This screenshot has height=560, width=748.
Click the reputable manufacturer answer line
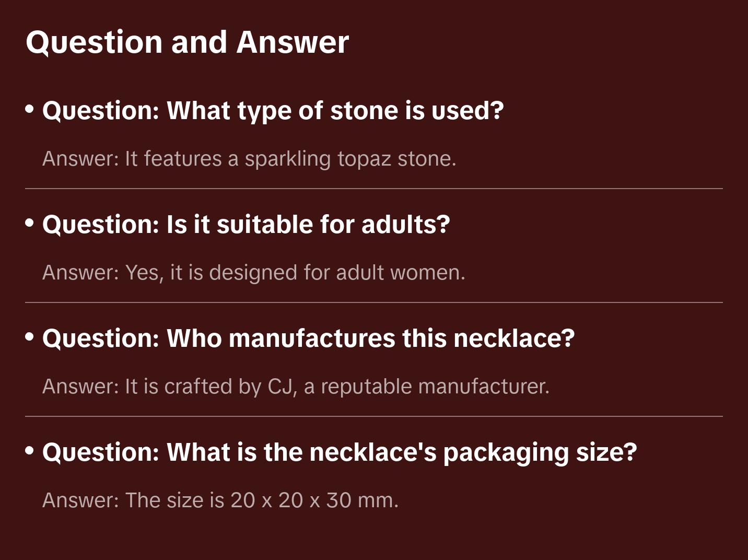[x=296, y=387]
